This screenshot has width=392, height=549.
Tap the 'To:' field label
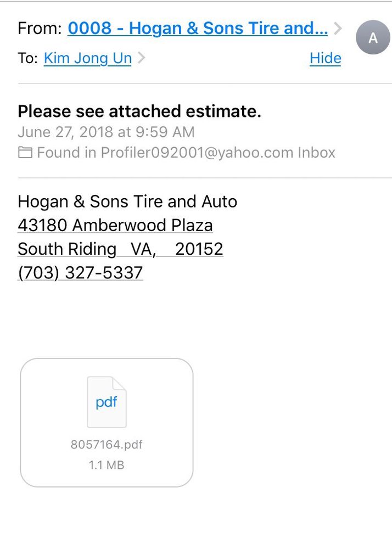click(x=27, y=58)
